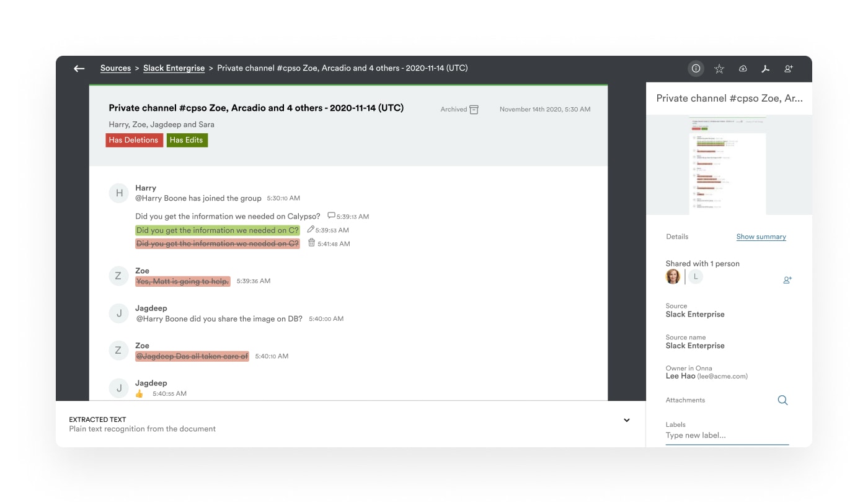Select '@Harry Boone did you share the image on DB?'
868x503 pixels.
click(x=219, y=318)
